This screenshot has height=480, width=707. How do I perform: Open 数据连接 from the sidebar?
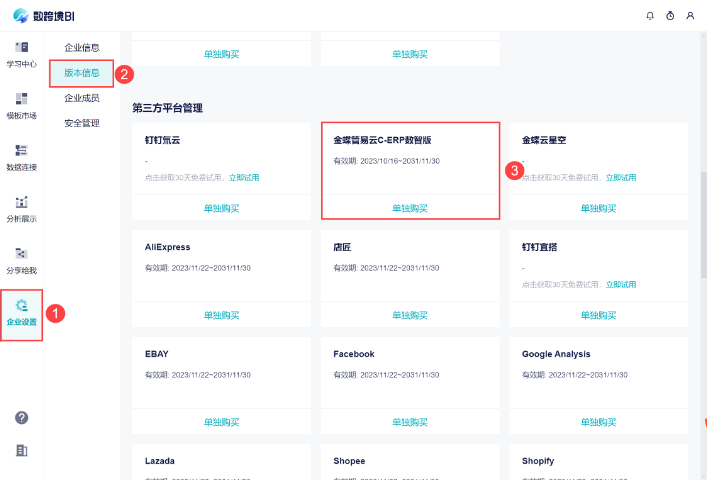(x=21, y=157)
